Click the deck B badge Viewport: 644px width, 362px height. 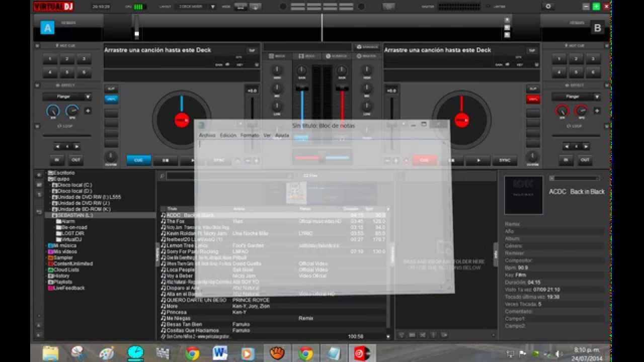597,28
